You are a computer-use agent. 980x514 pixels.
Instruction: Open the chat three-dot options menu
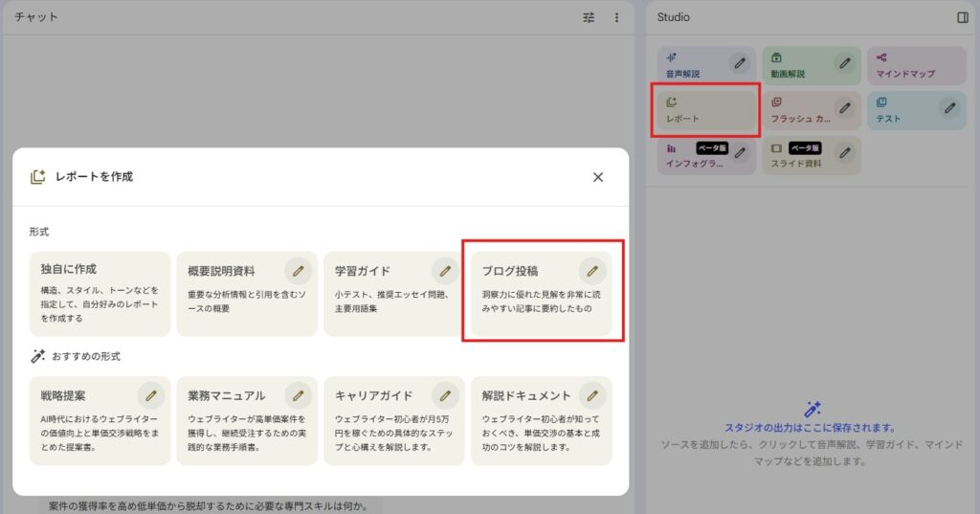616,17
